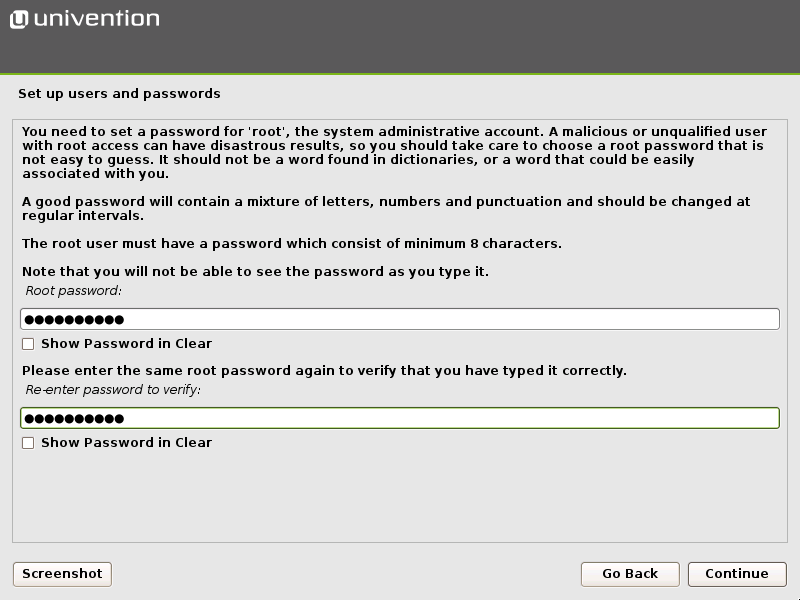Select the Root password input field
Image resolution: width=800 pixels, height=600 pixels.
tap(400, 318)
